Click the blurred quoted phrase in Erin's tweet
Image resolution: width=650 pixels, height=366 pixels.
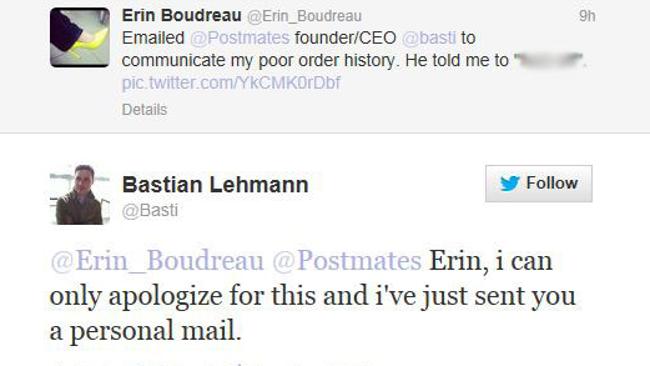(x=549, y=61)
